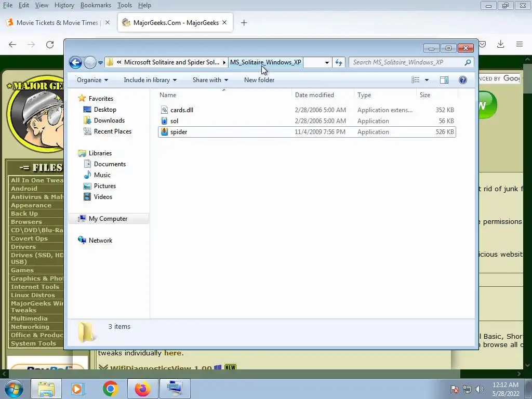
Task: Select the cards.dll file icon
Action: (x=164, y=110)
